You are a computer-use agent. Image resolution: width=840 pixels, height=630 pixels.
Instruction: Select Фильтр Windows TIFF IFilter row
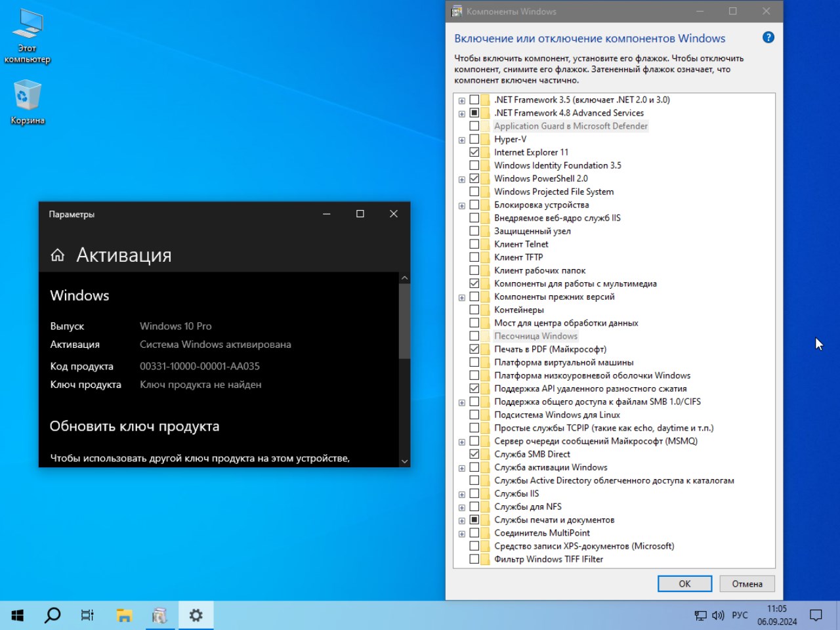(549, 559)
